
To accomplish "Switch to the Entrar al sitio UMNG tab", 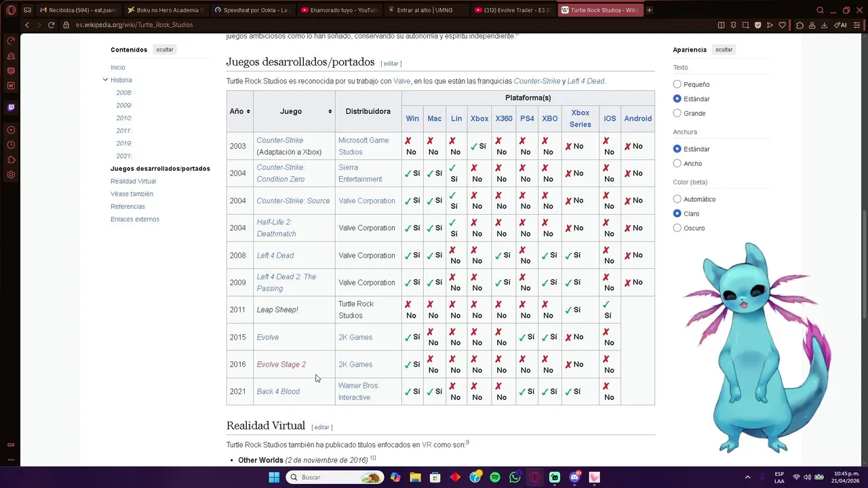I will point(427,10).
